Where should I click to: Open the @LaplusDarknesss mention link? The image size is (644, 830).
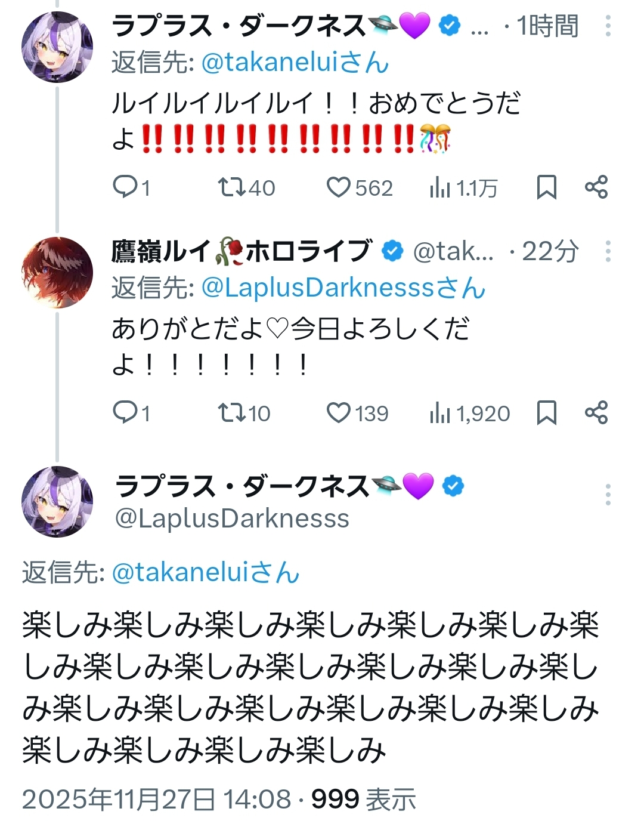[343, 288]
